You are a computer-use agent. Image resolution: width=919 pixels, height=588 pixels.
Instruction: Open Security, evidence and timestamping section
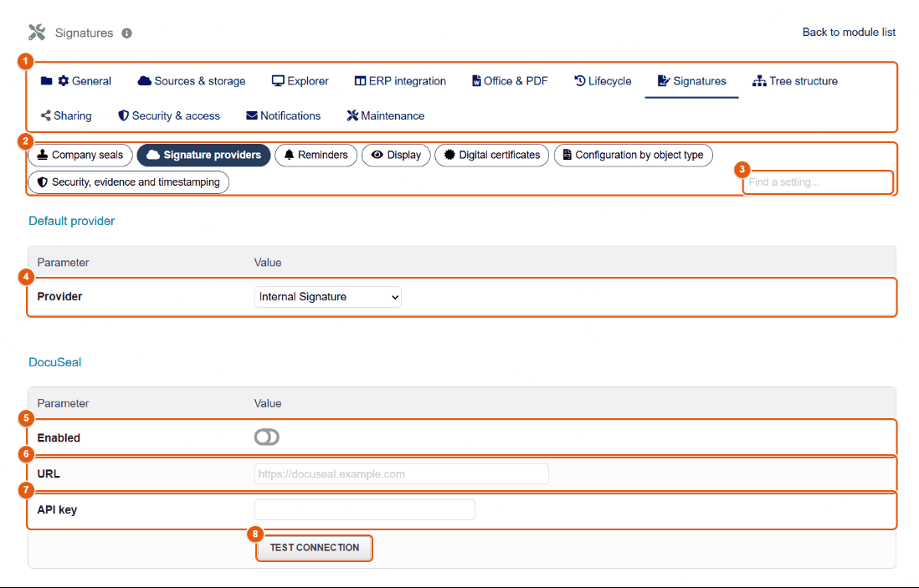128,182
